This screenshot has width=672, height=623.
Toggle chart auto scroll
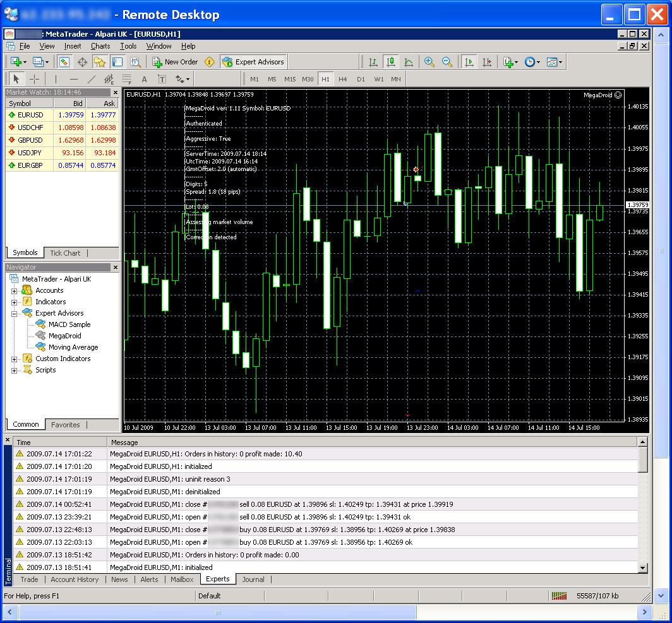point(469,62)
